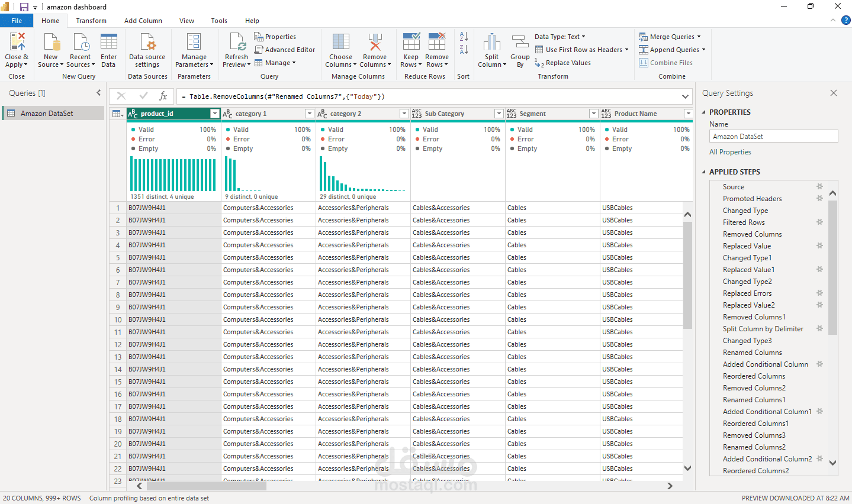Click the Sort ascending icon
Image resolution: width=852 pixels, height=504 pixels.
[x=464, y=37]
